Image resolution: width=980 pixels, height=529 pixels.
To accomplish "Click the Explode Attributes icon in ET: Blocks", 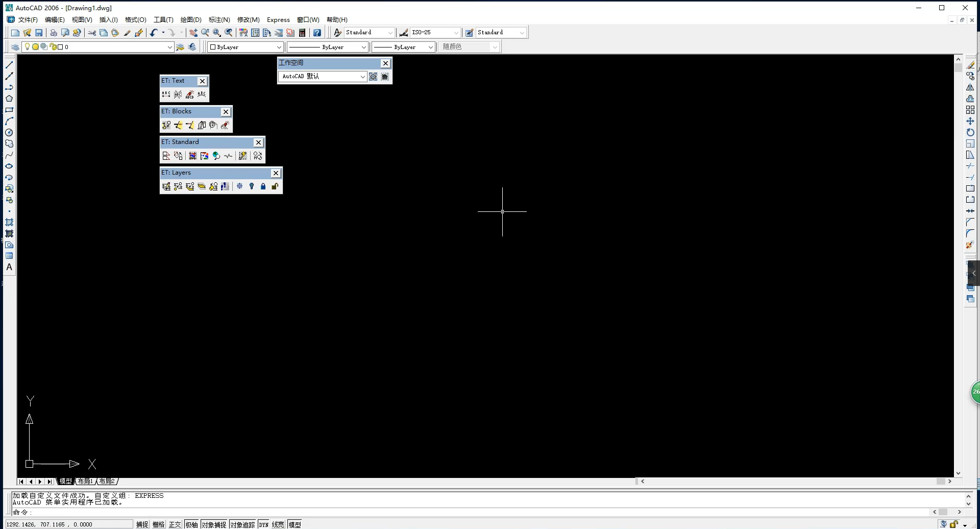I will (225, 125).
